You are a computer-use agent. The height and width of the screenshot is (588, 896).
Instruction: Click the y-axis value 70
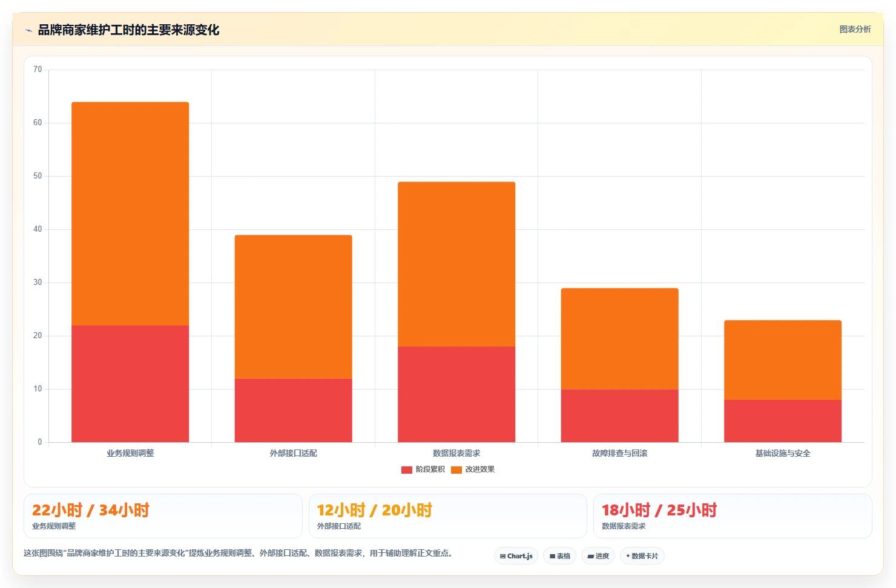click(x=38, y=70)
